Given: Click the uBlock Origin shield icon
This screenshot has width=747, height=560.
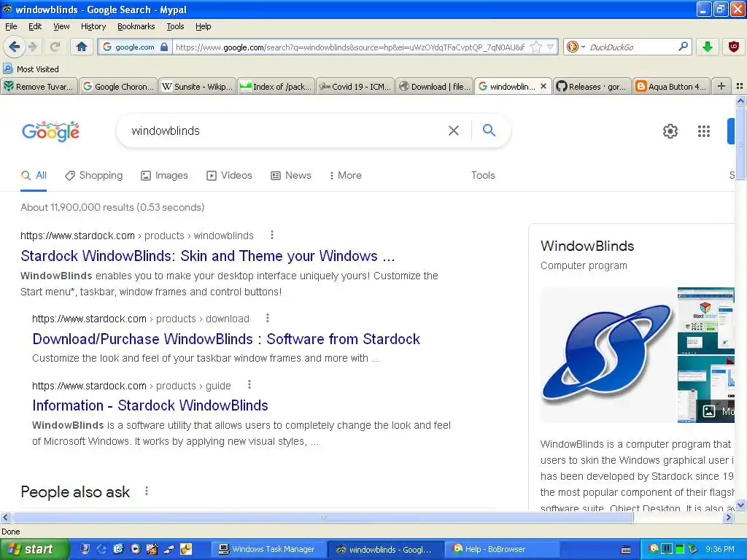Looking at the screenshot, I should point(734,46).
